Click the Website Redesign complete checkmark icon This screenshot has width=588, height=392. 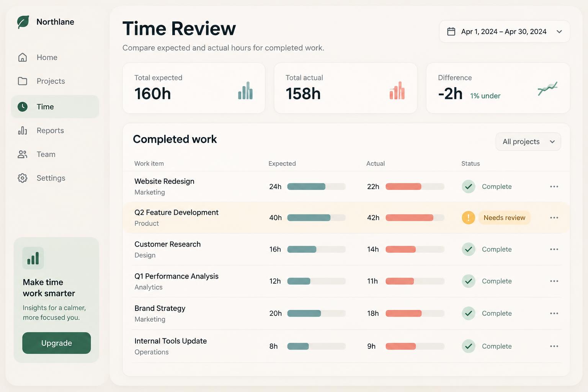click(468, 186)
